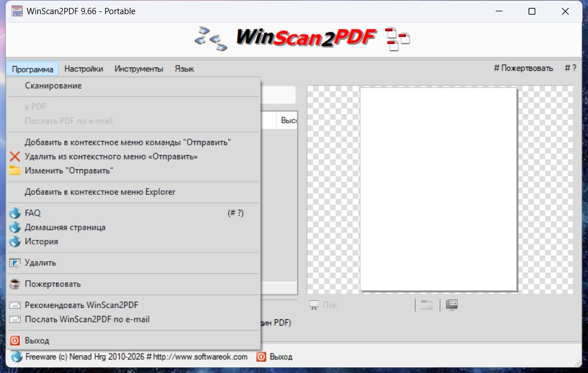Click the globe icon in the status bar
This screenshot has height=373, width=588.
click(16, 357)
